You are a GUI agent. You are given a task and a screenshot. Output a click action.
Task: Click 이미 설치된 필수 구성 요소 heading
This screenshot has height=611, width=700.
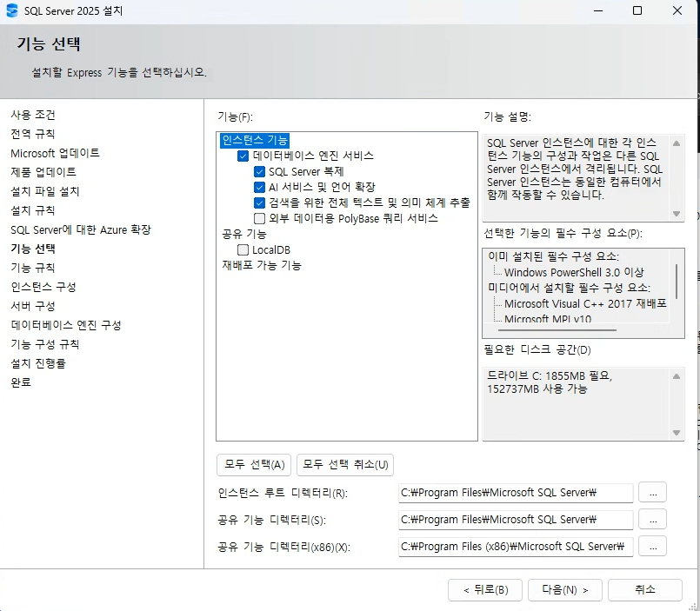click(x=554, y=256)
